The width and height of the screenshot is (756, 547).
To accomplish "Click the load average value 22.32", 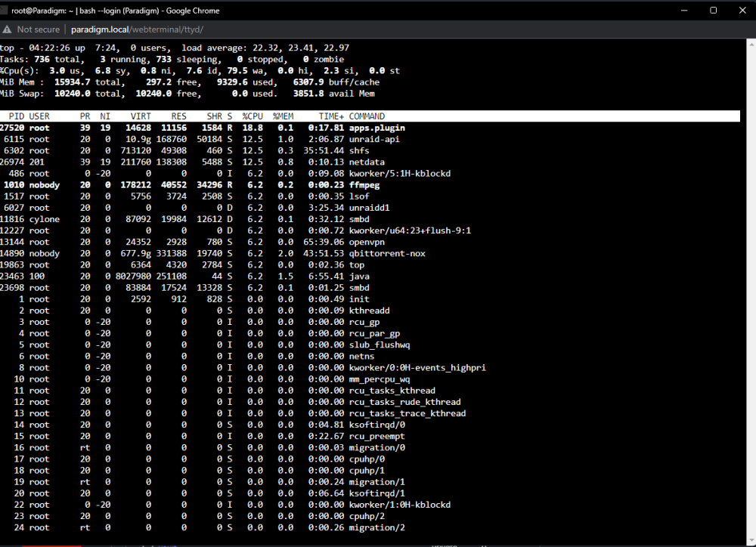I will click(x=265, y=48).
